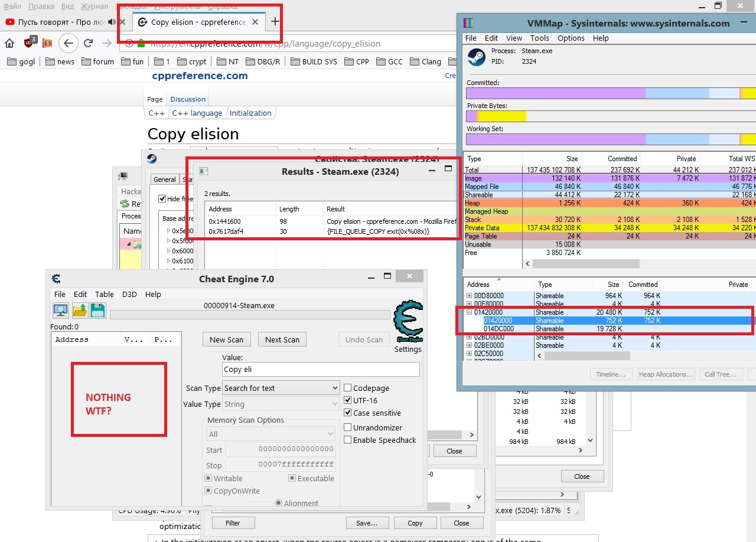The height and width of the screenshot is (542, 756).
Task: Click the Filter button in Results
Action: [x=233, y=523]
